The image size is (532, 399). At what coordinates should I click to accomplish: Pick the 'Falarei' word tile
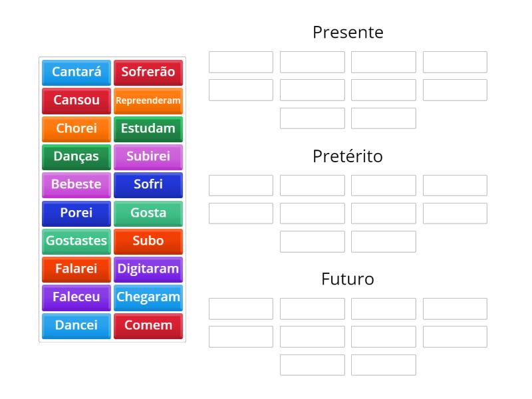pos(76,269)
